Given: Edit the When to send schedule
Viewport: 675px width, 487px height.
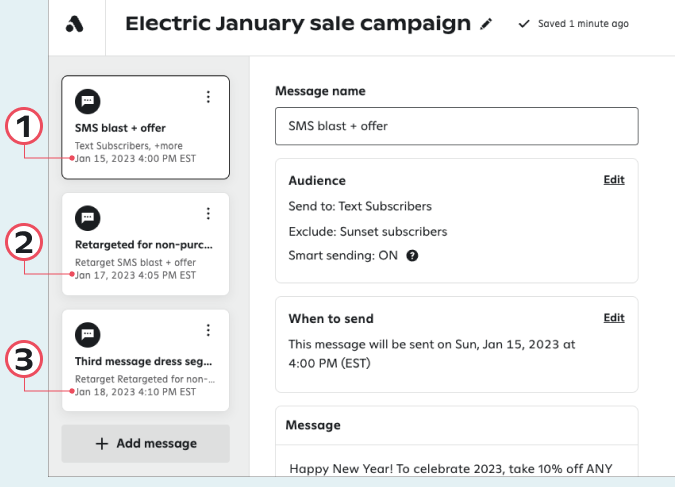Looking at the screenshot, I should coord(614,318).
